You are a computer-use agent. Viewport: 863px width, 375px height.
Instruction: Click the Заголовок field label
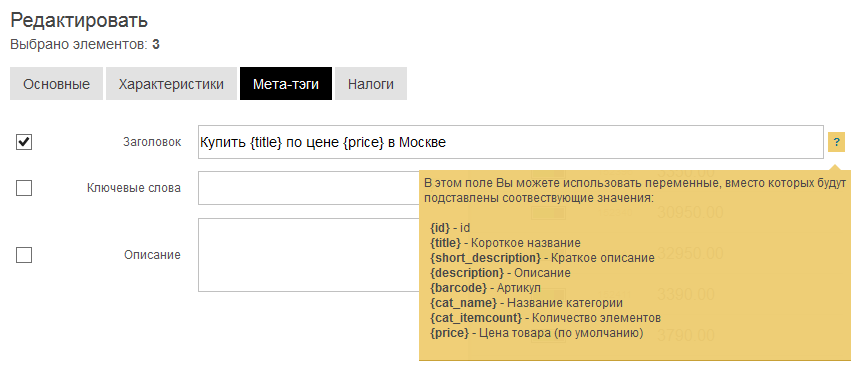(152, 142)
